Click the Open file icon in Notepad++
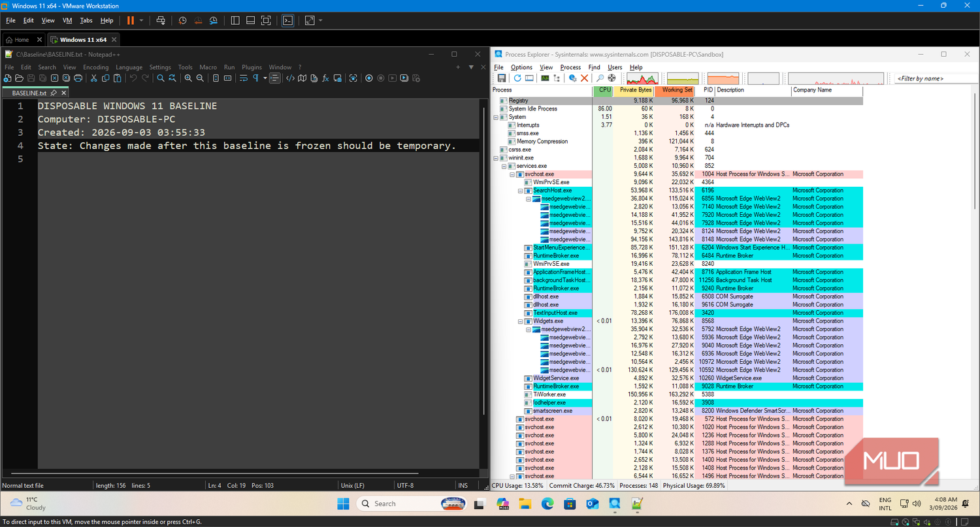Viewport: 980px width, 527px height. pos(19,78)
